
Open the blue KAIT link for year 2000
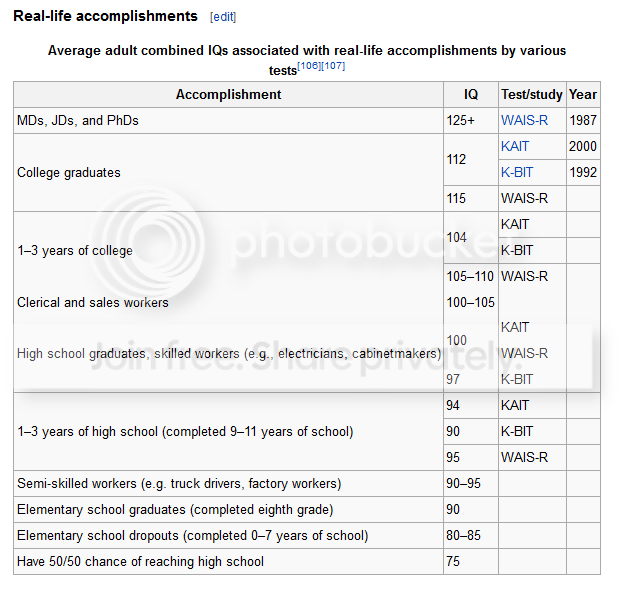point(515,146)
